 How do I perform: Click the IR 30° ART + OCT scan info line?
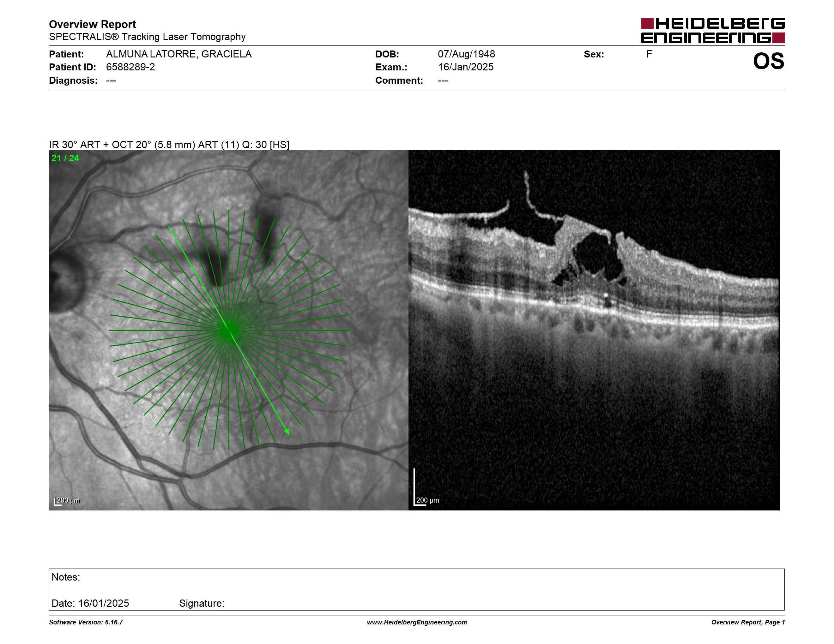tap(169, 145)
